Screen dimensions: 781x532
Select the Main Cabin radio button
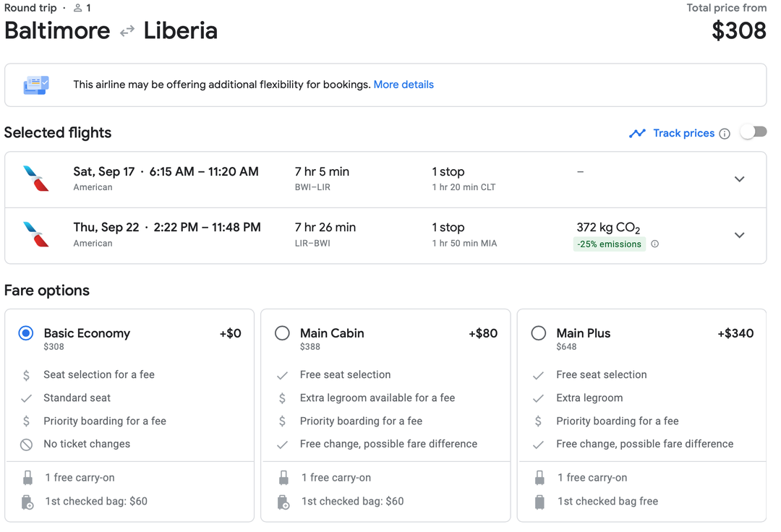point(282,333)
